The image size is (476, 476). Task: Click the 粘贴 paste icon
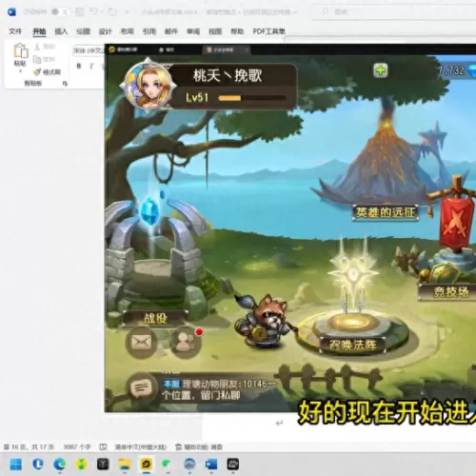20,50
